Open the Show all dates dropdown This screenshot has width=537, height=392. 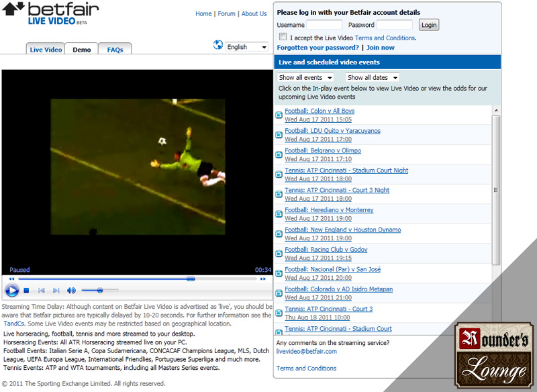tap(373, 78)
